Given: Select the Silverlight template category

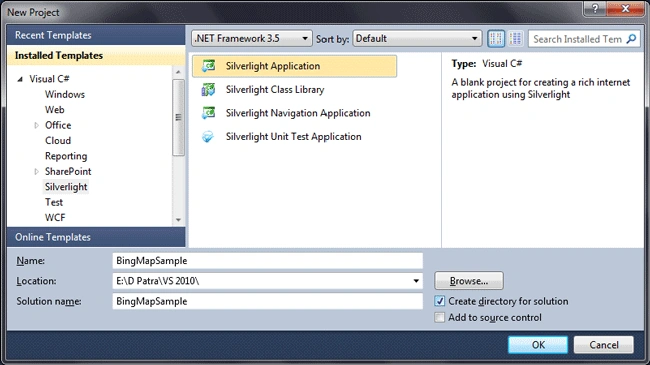Looking at the screenshot, I should [x=66, y=187].
